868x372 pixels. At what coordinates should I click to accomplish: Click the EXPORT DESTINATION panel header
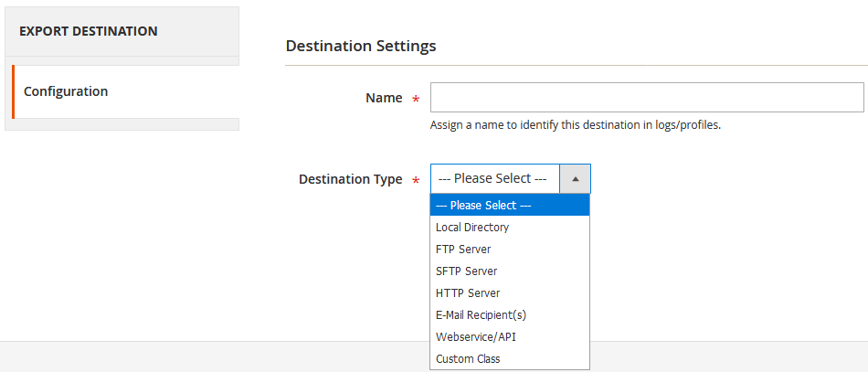tap(122, 32)
